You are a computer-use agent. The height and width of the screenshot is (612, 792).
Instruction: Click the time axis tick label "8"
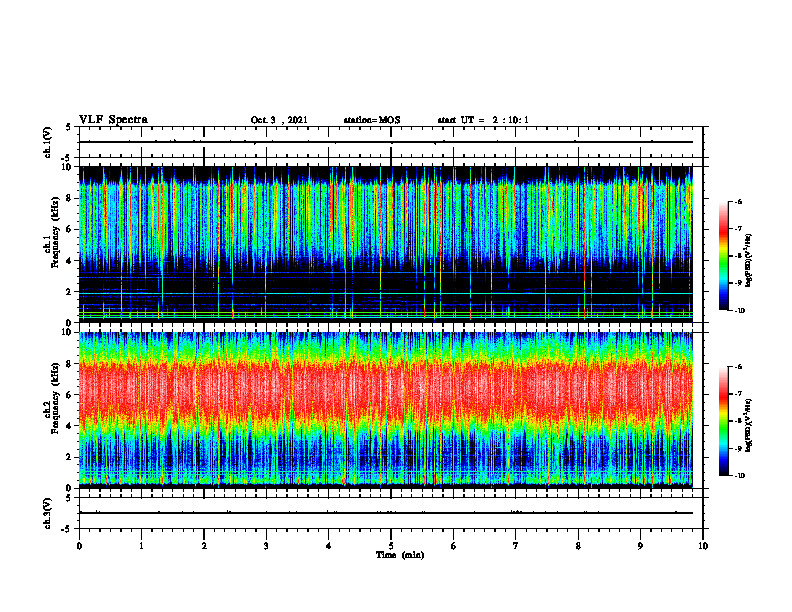pos(578,546)
